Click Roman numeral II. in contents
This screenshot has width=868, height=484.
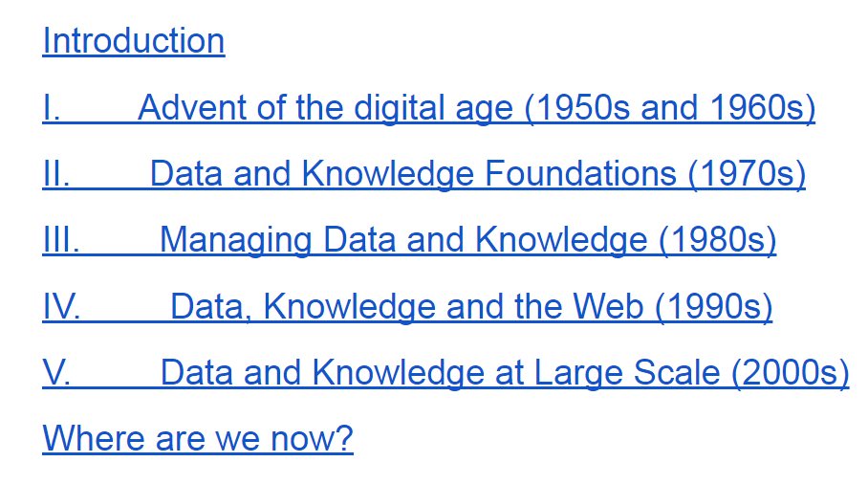click(56, 174)
